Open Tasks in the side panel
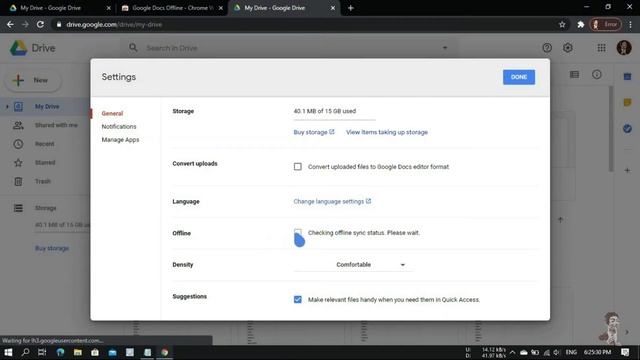The width and height of the screenshot is (640, 360). point(627,129)
